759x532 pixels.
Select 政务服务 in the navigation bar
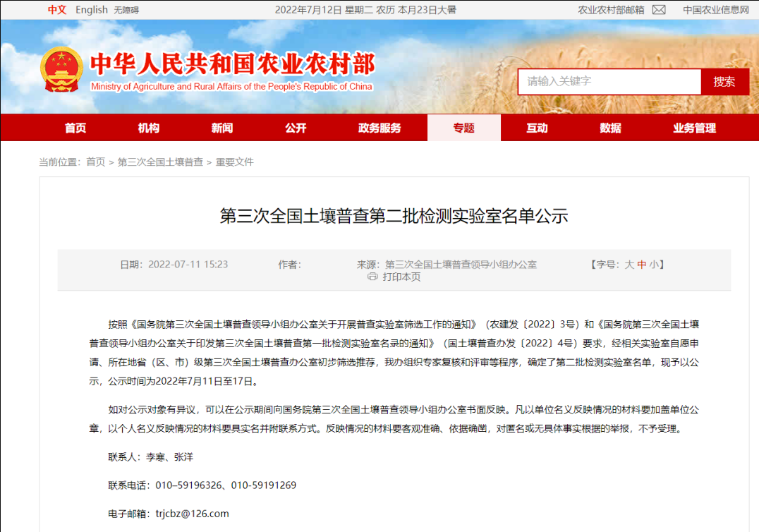click(x=379, y=128)
